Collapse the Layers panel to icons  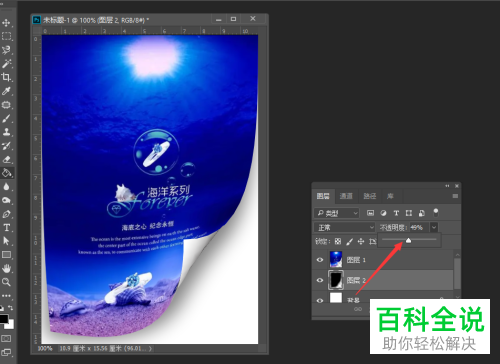tap(447, 186)
